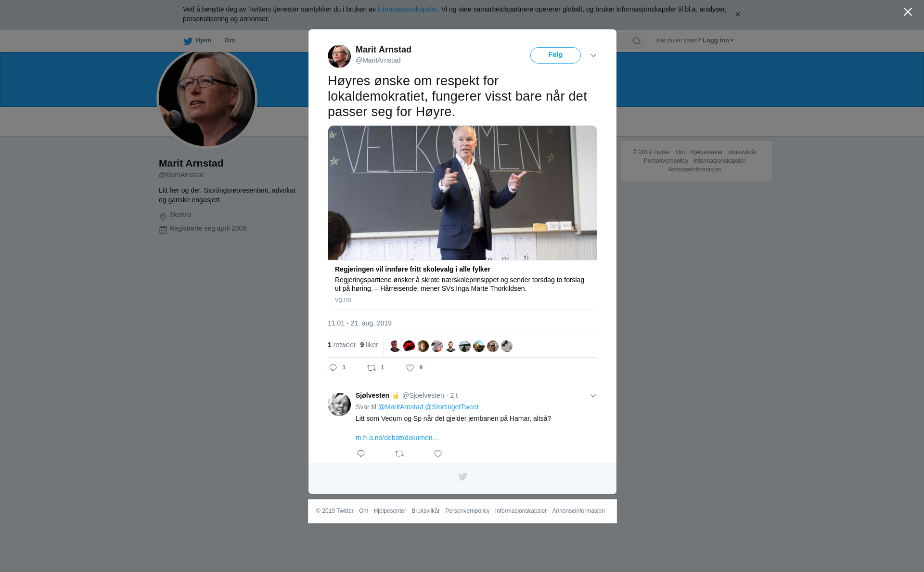
Task: Like Sjølvesten's reply with the heart icon
Action: [438, 454]
